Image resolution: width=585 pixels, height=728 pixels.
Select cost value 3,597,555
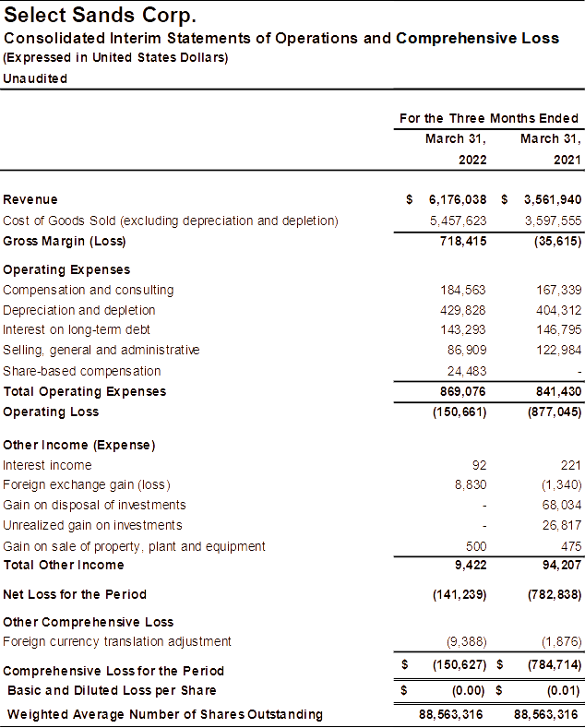(553, 221)
